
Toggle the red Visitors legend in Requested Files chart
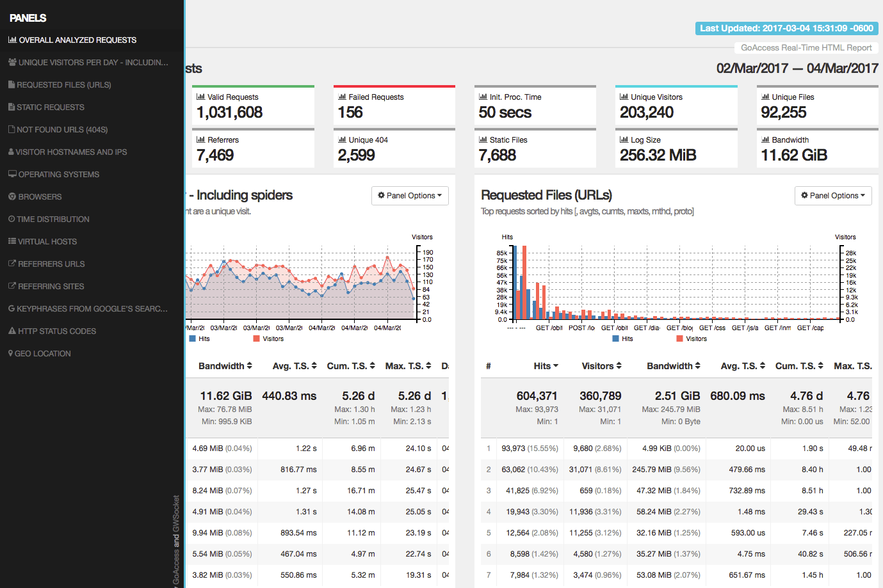click(x=692, y=339)
